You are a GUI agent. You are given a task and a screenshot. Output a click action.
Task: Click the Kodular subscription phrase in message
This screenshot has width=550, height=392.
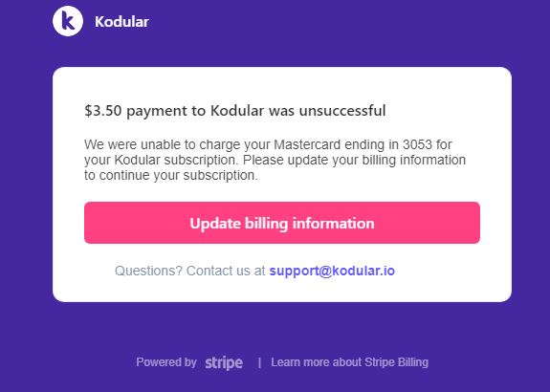(176, 160)
